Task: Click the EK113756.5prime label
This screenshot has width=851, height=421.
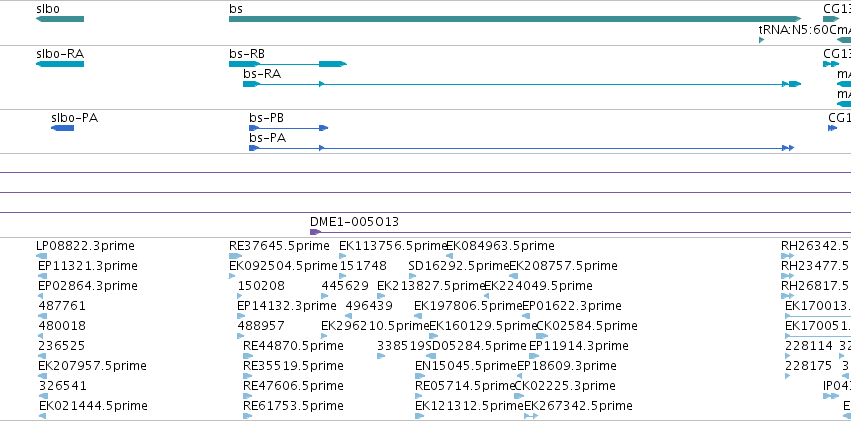Action: point(392,246)
